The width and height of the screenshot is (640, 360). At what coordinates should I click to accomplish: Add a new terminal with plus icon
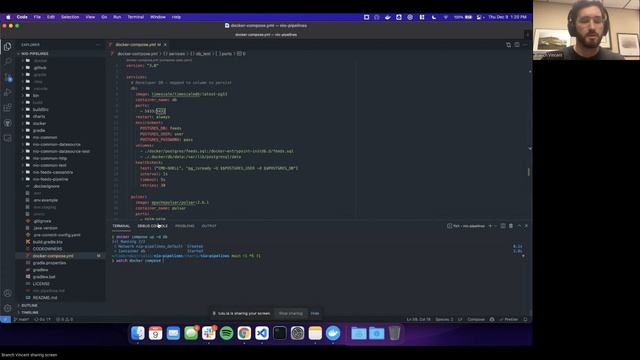tap(490, 226)
